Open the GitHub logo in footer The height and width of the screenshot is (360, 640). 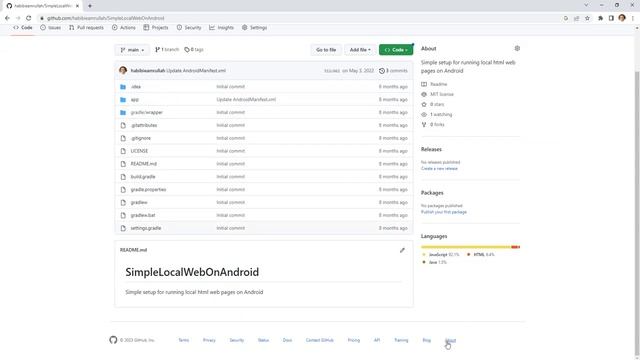(113, 340)
